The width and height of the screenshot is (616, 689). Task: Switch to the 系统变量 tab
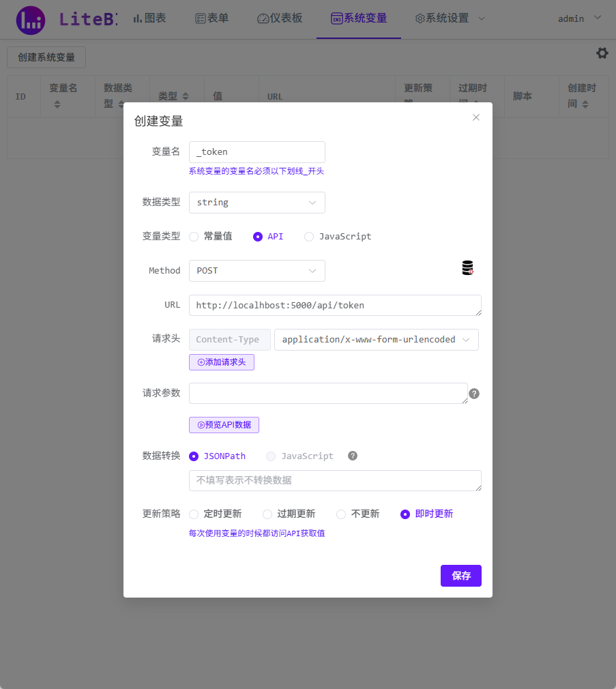[x=358, y=18]
